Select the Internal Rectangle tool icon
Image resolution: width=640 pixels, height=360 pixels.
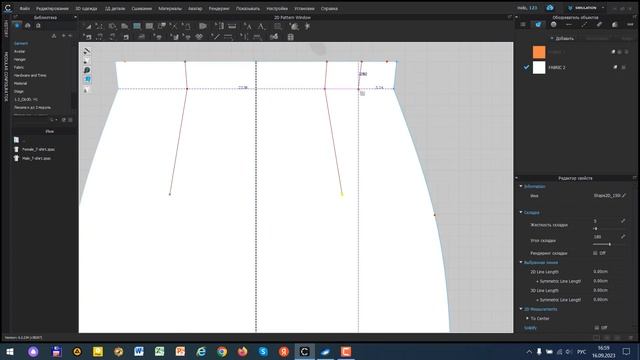[149, 26]
